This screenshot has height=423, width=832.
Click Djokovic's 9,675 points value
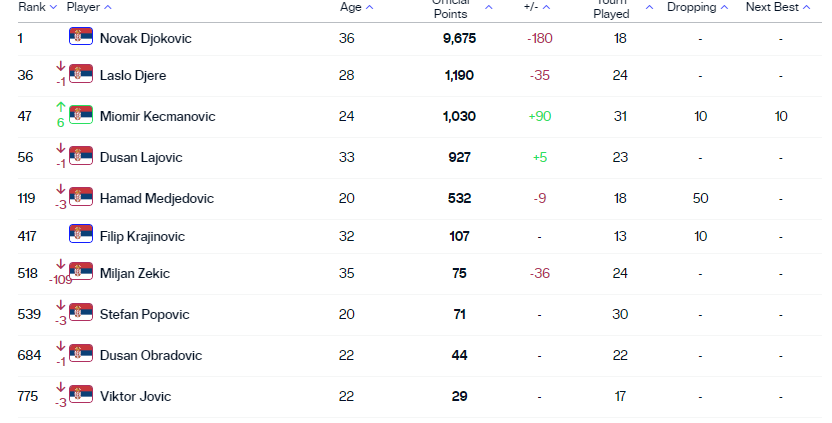(459, 38)
